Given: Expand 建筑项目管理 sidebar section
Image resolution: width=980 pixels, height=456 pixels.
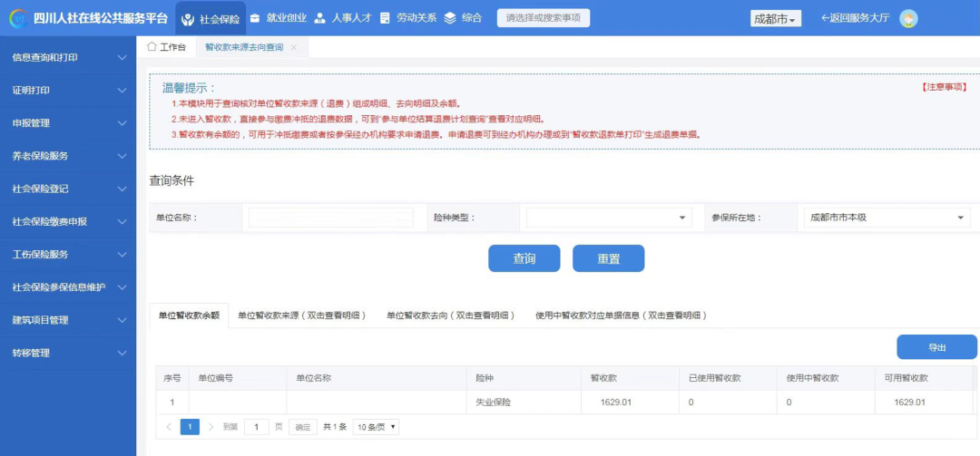Looking at the screenshot, I should click(68, 320).
